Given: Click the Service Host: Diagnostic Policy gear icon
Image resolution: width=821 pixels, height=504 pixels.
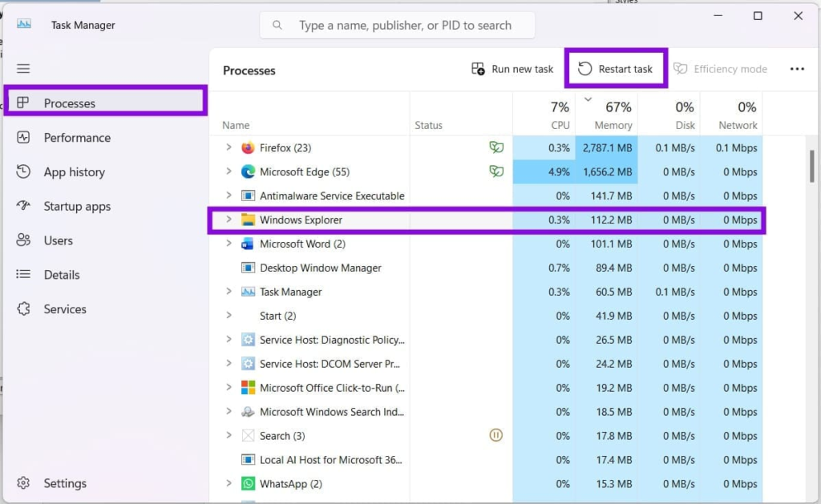Looking at the screenshot, I should pos(248,340).
